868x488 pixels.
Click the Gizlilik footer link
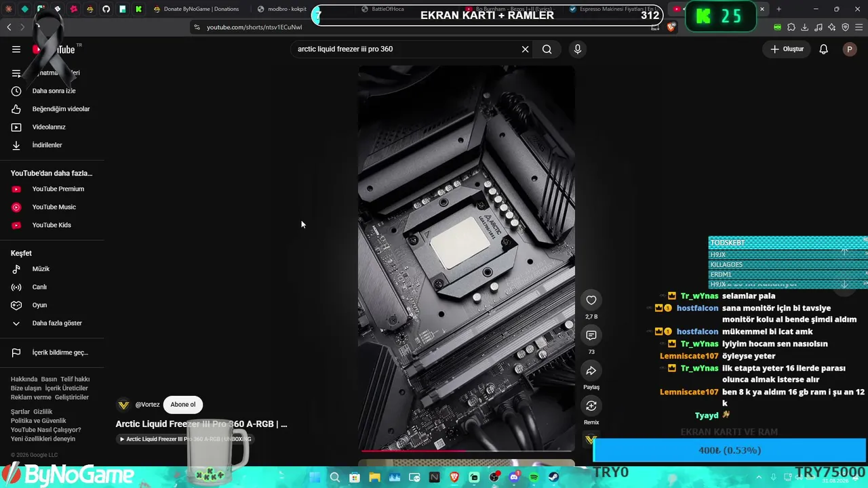[43, 412]
